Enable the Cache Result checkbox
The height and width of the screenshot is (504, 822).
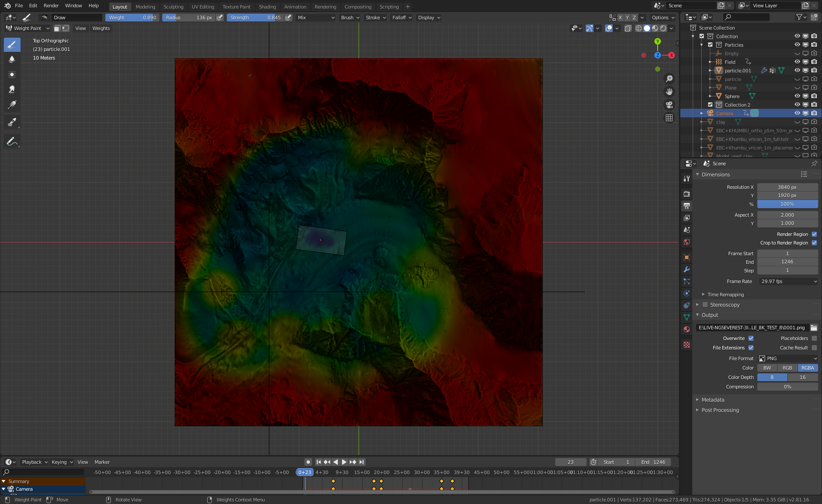[814, 348]
